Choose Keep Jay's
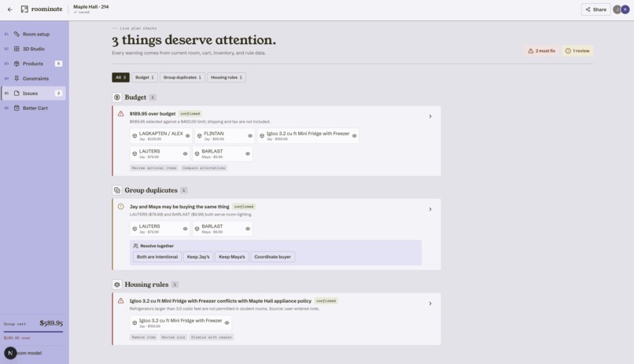The height and width of the screenshot is (364, 634). point(198,257)
